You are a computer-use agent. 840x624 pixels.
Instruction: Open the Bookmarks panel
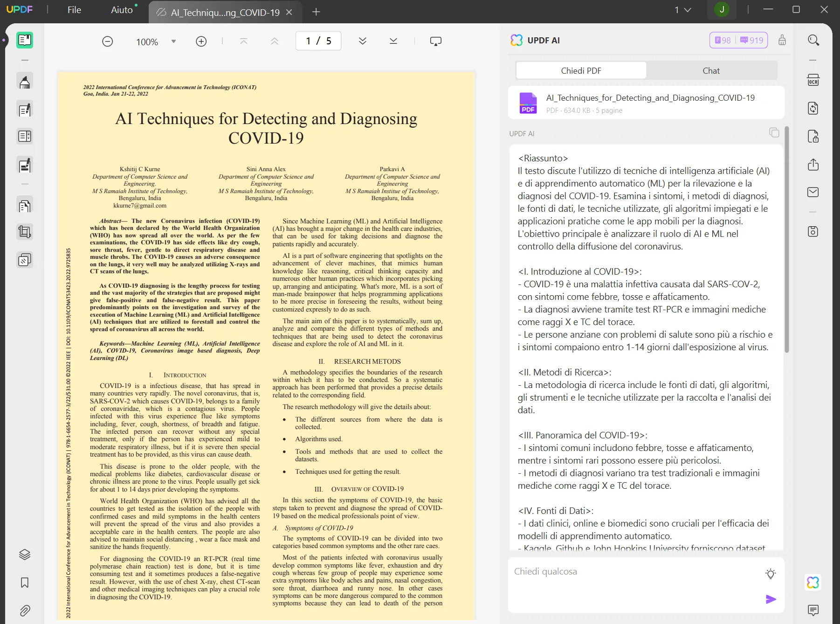25,582
